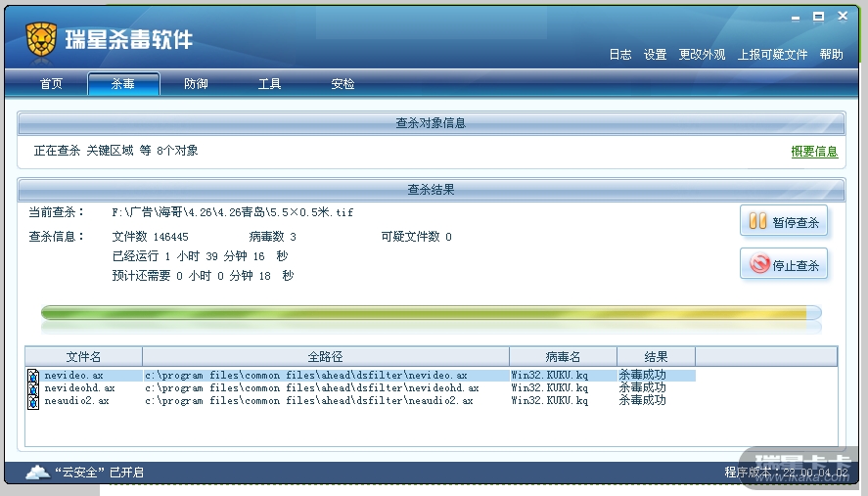Viewport: 868px width, 496px height.
Task: Sort by the 全路径 column header
Action: (326, 356)
